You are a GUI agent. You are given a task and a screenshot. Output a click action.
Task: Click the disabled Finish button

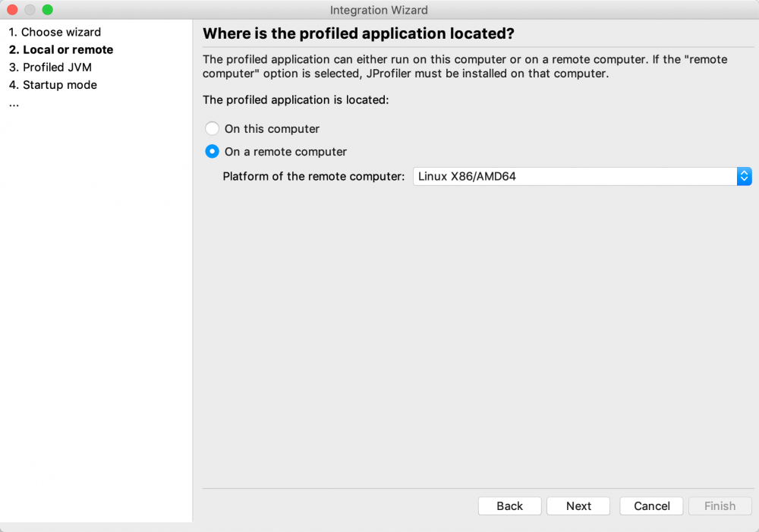720,505
